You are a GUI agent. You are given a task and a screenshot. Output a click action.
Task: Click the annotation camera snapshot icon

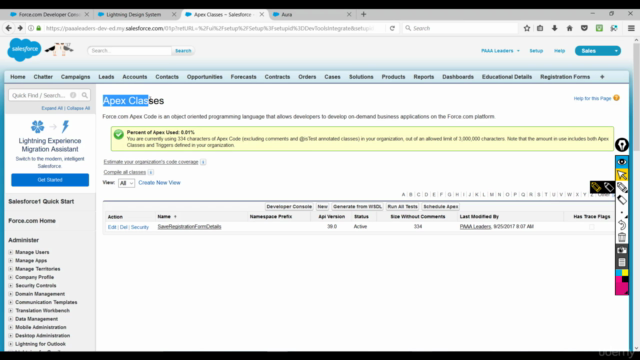coord(622,250)
